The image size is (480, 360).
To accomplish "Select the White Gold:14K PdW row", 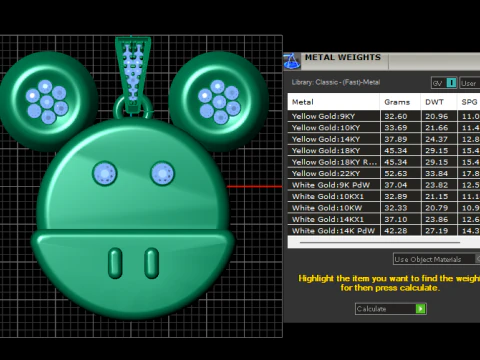I will [x=384, y=230].
